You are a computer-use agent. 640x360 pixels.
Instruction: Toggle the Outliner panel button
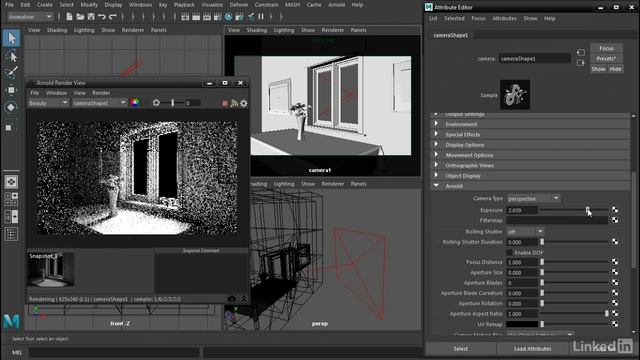(x=11, y=234)
